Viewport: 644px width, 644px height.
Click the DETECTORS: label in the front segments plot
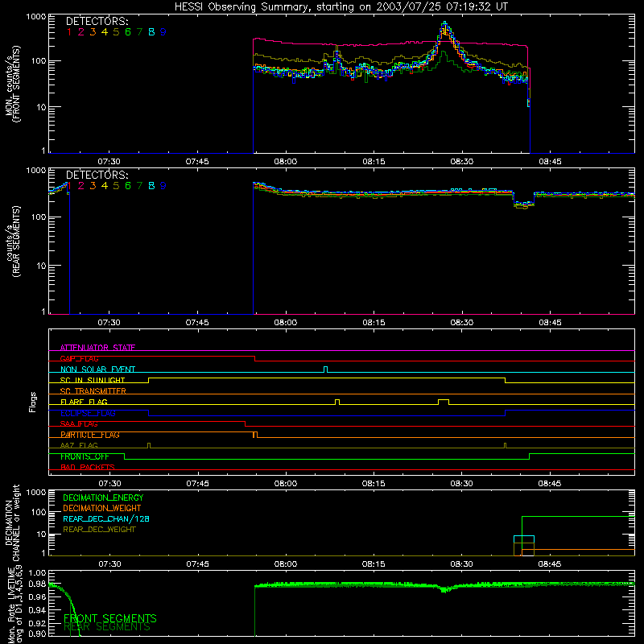pyautogui.click(x=97, y=22)
